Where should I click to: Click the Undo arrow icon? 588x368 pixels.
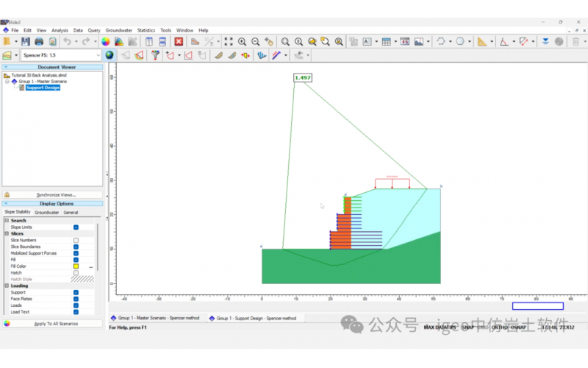(x=67, y=42)
